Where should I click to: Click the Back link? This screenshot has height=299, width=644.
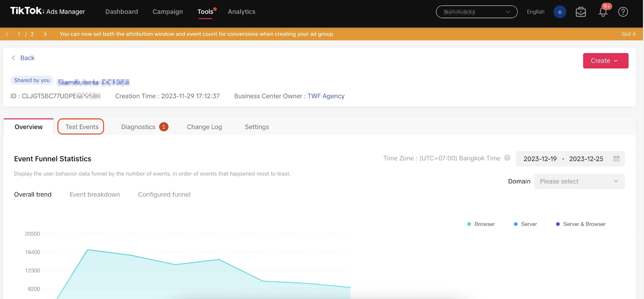click(x=27, y=58)
